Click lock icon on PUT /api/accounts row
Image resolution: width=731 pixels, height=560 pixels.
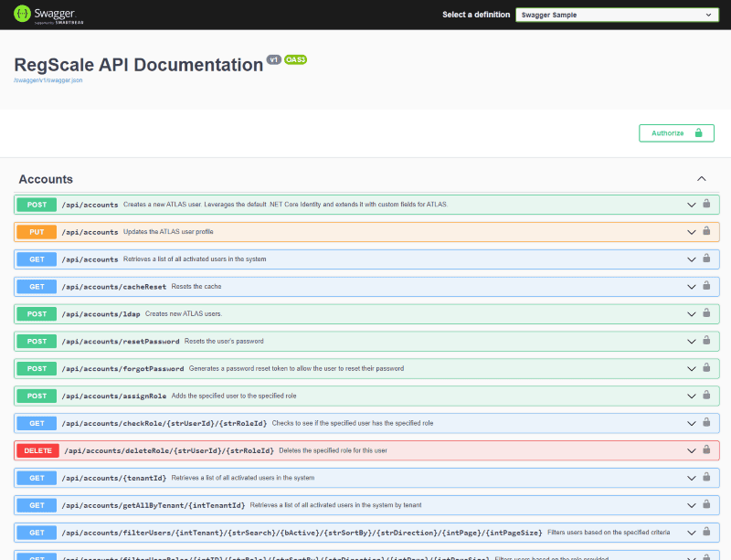point(706,231)
